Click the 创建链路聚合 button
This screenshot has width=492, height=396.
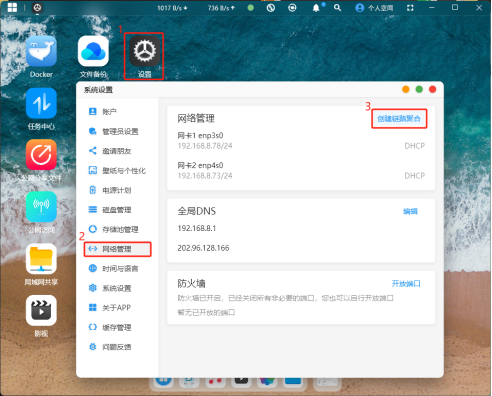[x=399, y=119]
